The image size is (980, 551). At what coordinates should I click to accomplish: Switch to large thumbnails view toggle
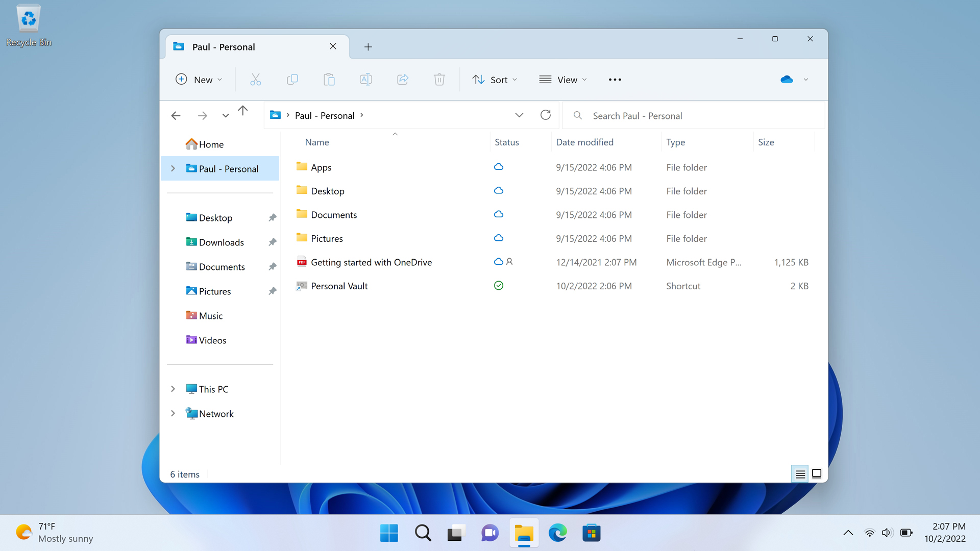[x=817, y=474]
